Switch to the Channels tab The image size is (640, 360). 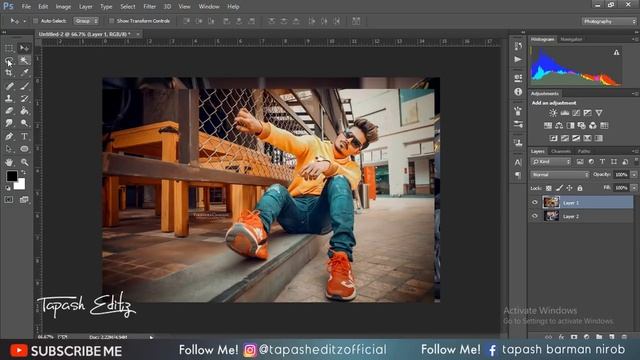[x=560, y=151]
